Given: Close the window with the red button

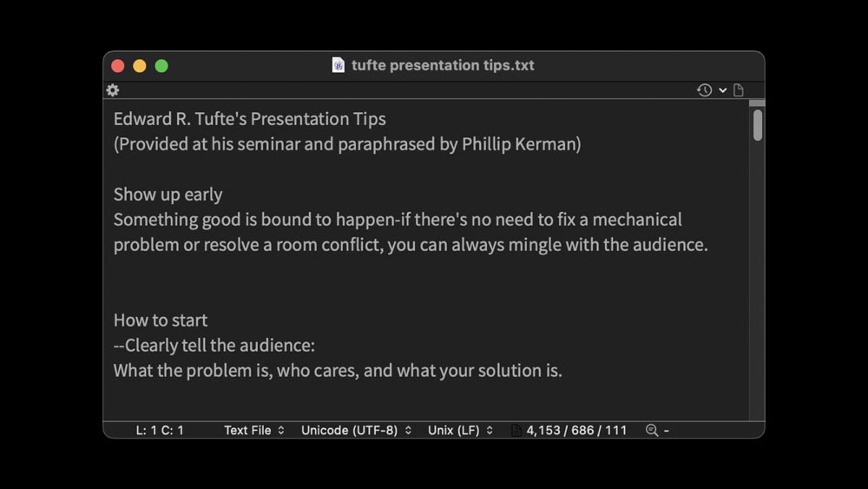Looking at the screenshot, I should click(118, 66).
